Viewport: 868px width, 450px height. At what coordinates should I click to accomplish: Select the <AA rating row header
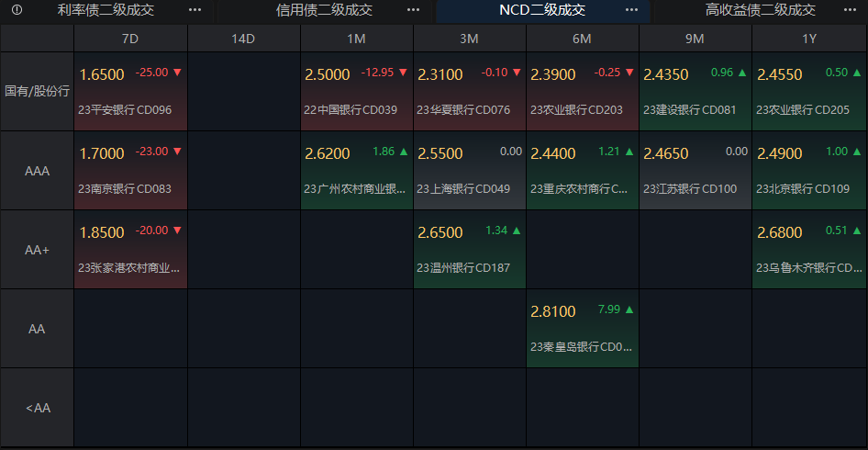click(37, 408)
